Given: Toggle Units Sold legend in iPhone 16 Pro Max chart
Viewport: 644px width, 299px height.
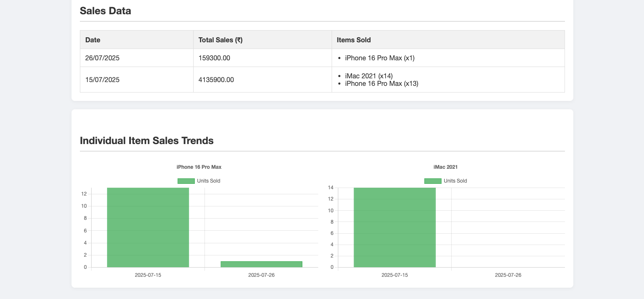Looking at the screenshot, I should (x=199, y=181).
